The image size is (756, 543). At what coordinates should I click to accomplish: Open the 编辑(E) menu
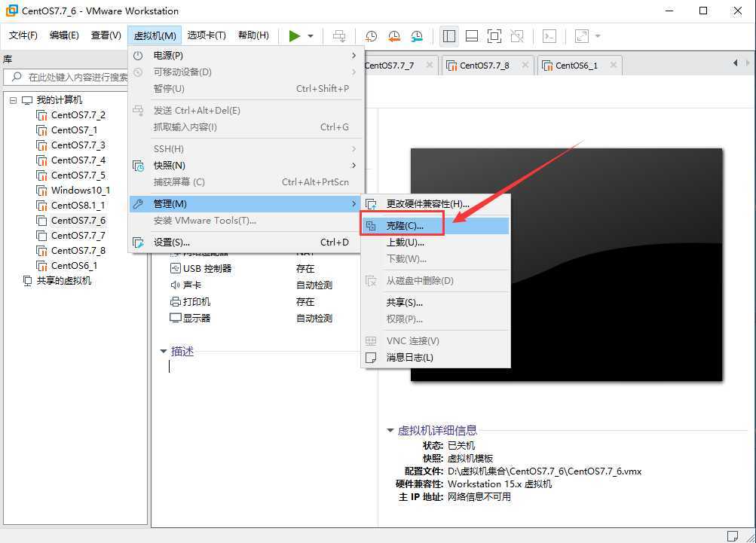(x=64, y=35)
